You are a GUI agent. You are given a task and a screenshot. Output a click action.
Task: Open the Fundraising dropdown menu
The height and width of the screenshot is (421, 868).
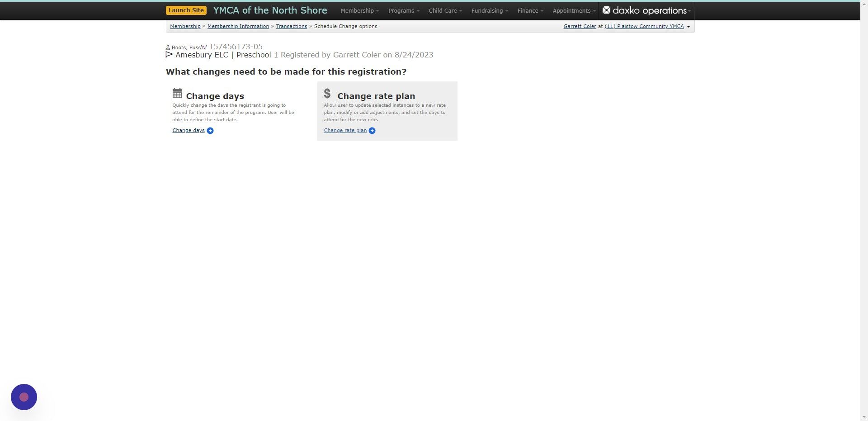coord(488,10)
